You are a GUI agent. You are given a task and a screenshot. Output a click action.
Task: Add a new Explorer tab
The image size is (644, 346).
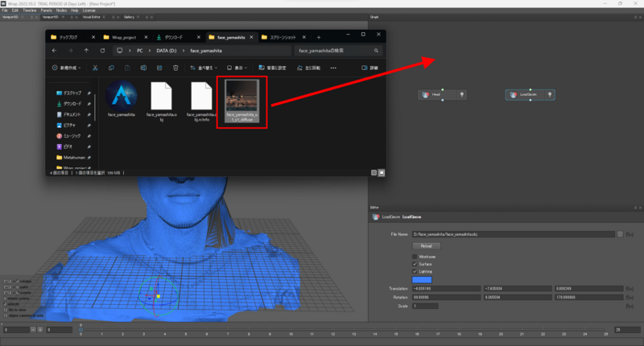[x=318, y=37]
